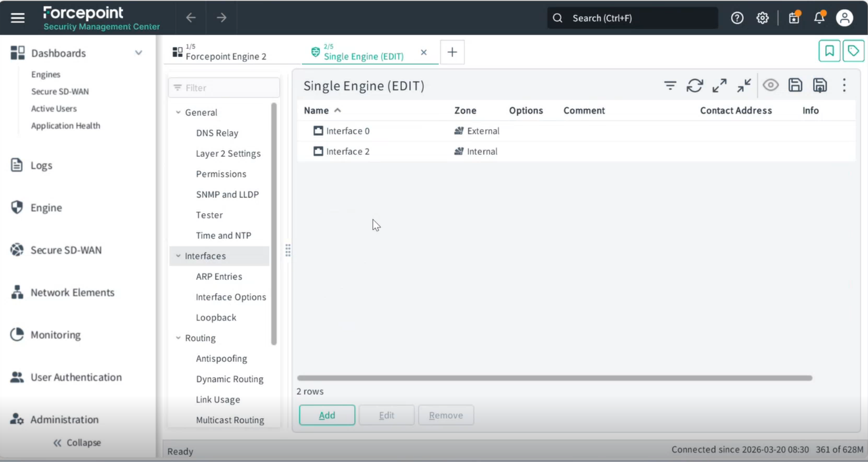This screenshot has width=868, height=462.
Task: Click the Comment column header
Action: click(584, 110)
